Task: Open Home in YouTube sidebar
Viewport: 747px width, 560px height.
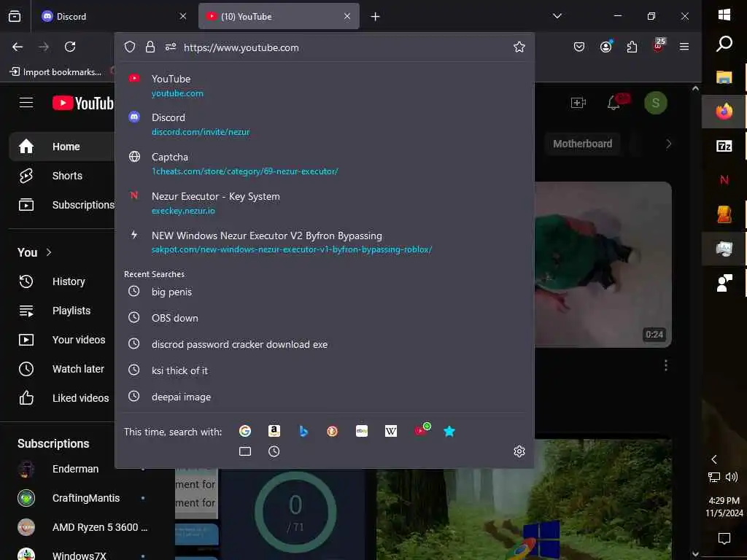Action: [62, 147]
